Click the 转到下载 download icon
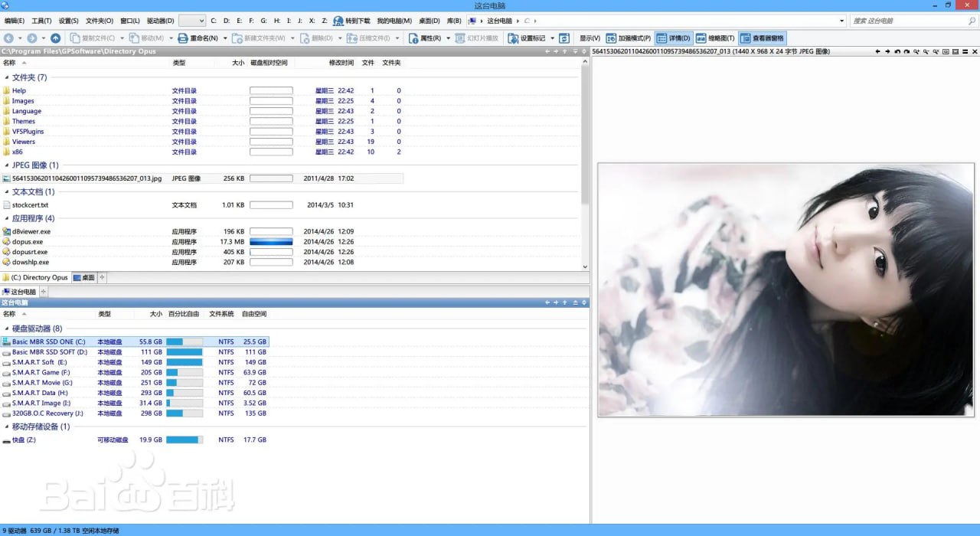The height and width of the screenshot is (536, 980). tap(338, 21)
